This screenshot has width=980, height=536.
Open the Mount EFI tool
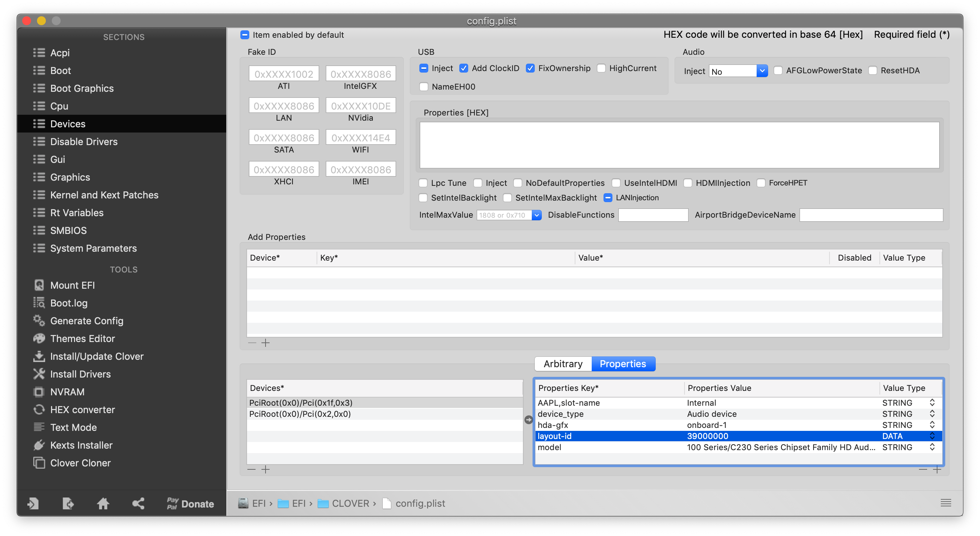pyautogui.click(x=72, y=285)
